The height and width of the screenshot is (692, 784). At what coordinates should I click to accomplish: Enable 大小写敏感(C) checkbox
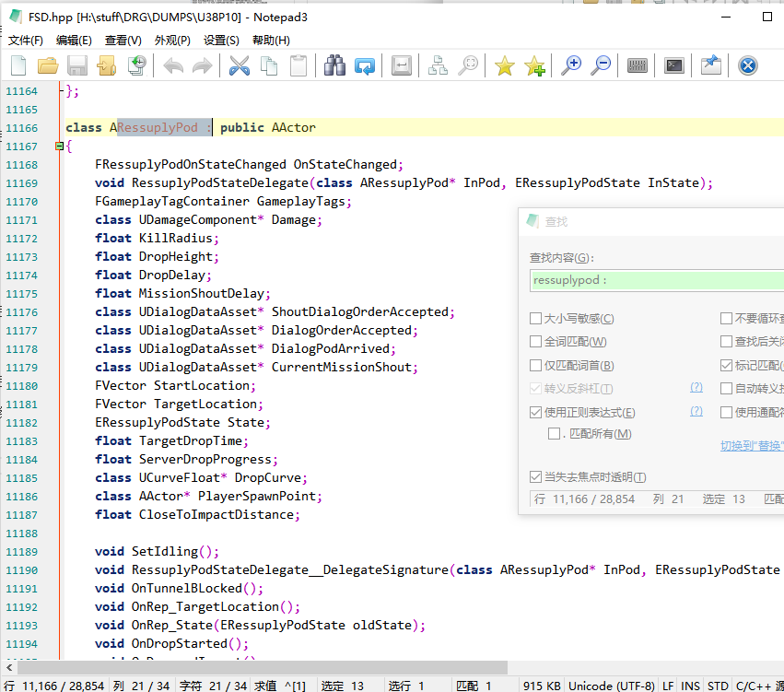click(x=535, y=319)
